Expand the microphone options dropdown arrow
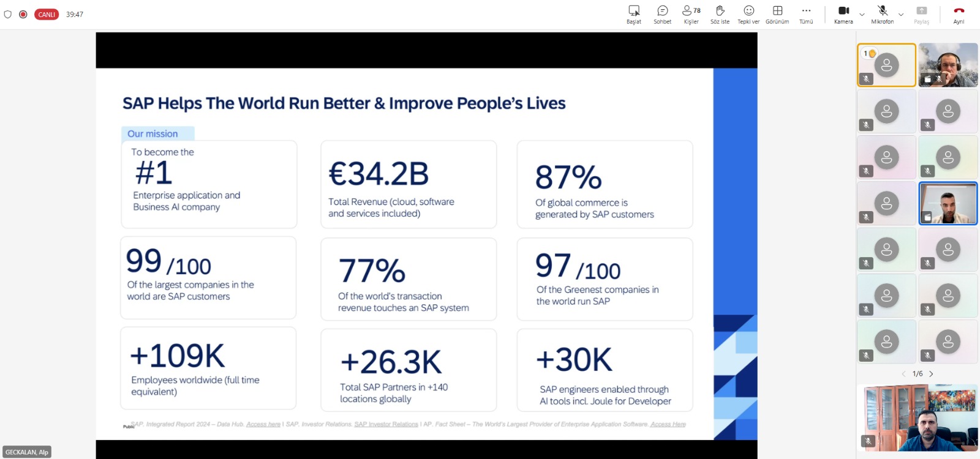This screenshot has height=459, width=980. (900, 14)
